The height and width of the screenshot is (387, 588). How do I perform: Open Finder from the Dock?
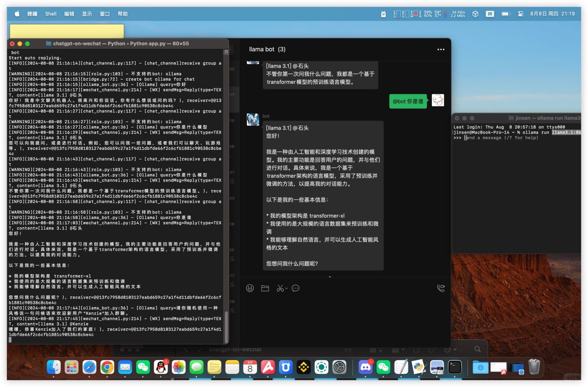(x=54, y=367)
